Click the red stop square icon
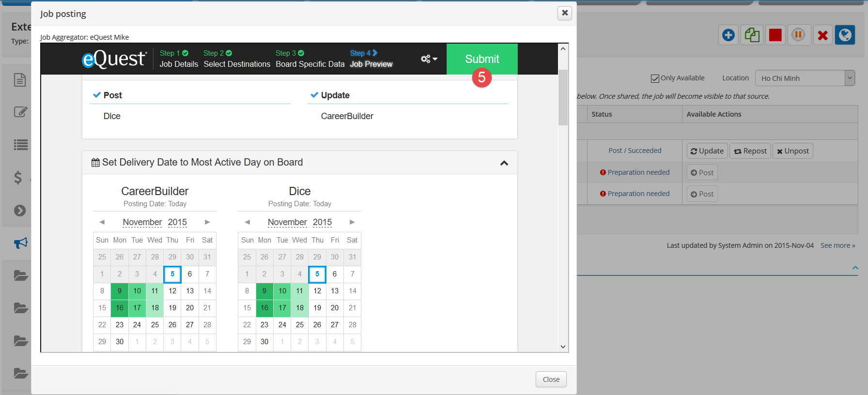This screenshot has width=868, height=395. [x=775, y=35]
